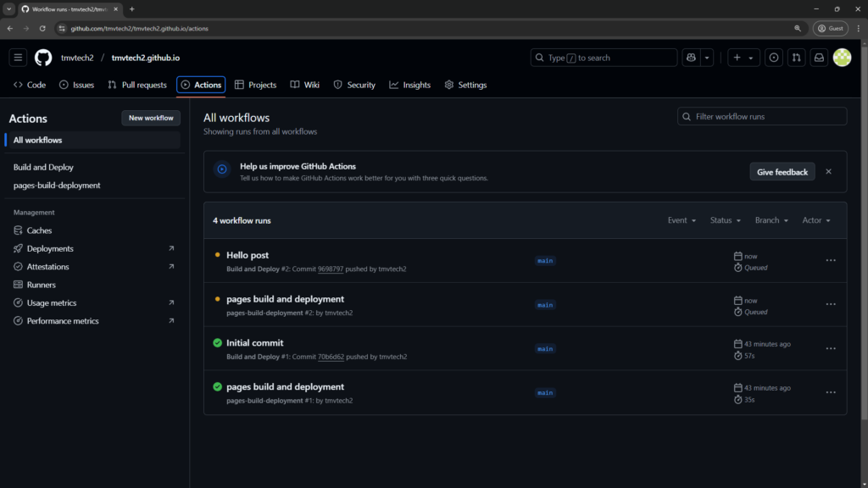Screen dimensions: 868x488
Task: Go to the Projects tab
Action: click(x=255, y=85)
